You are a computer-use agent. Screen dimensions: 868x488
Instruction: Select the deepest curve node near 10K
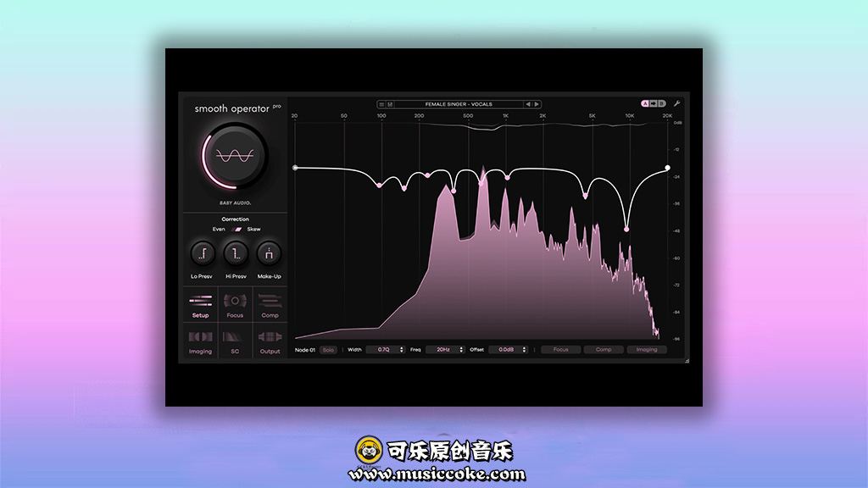point(626,229)
